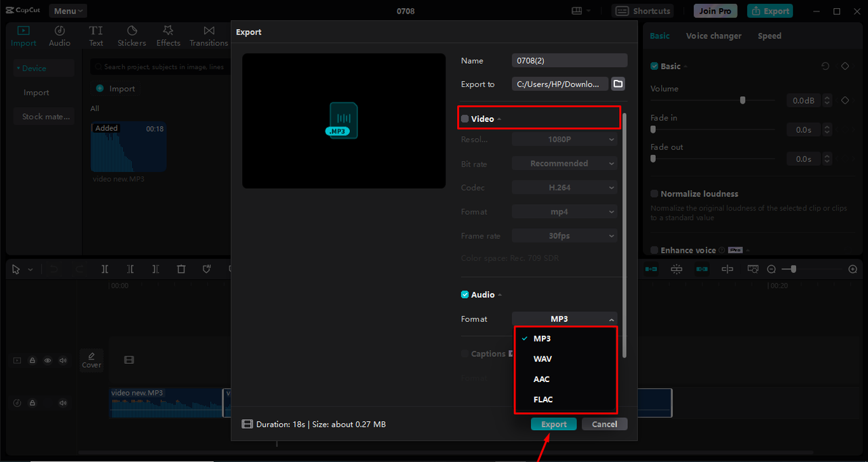868x462 pixels.
Task: Toggle the lock on the video track
Action: 32,360
